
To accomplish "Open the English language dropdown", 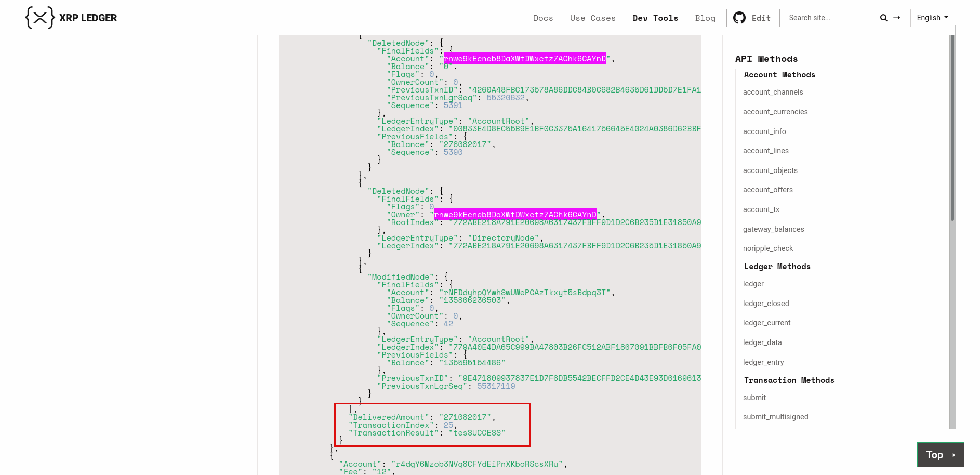I will click(x=932, y=18).
